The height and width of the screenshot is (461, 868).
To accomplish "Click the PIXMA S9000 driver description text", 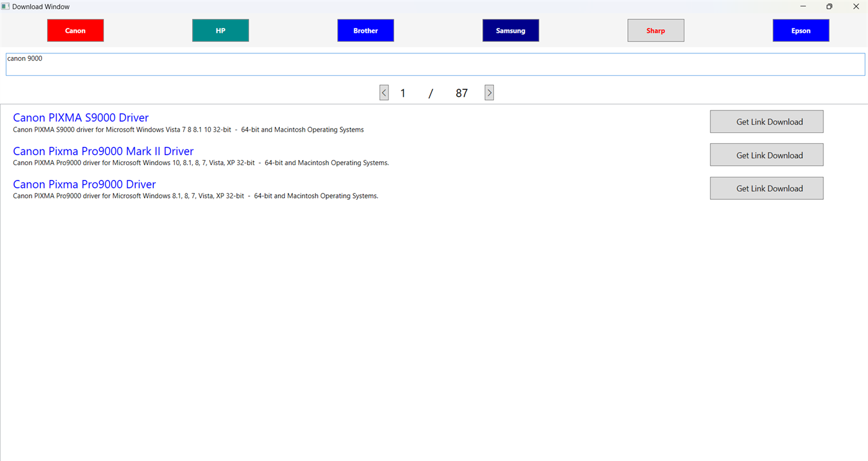I will click(x=188, y=130).
